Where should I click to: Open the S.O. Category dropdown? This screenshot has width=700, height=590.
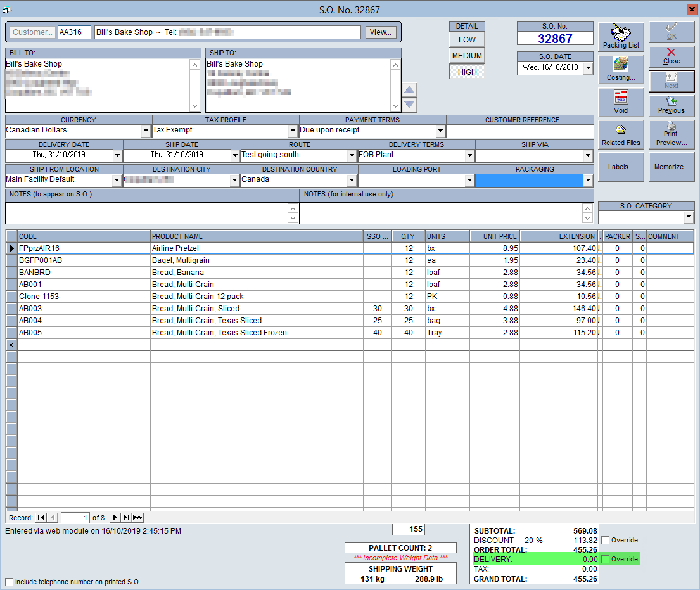tap(689, 217)
